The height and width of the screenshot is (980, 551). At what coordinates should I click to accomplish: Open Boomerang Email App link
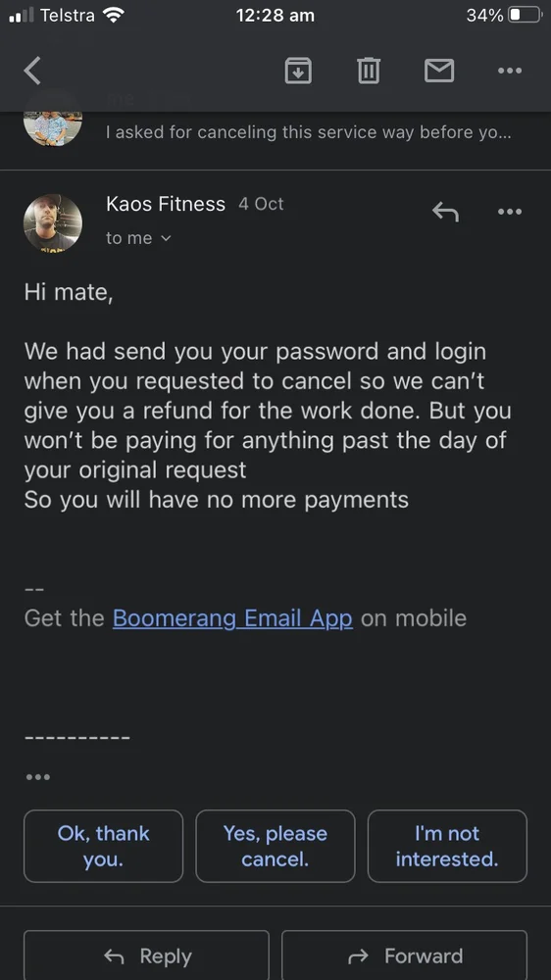click(232, 618)
